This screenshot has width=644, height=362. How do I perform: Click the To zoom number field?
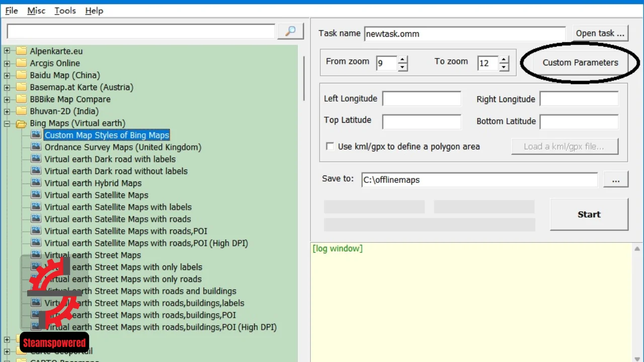pyautogui.click(x=489, y=63)
